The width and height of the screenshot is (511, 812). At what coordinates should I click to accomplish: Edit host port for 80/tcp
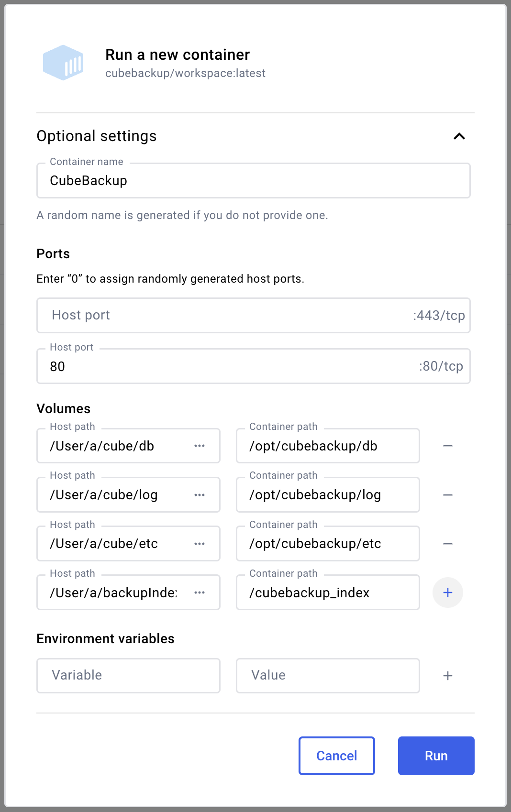coord(254,366)
